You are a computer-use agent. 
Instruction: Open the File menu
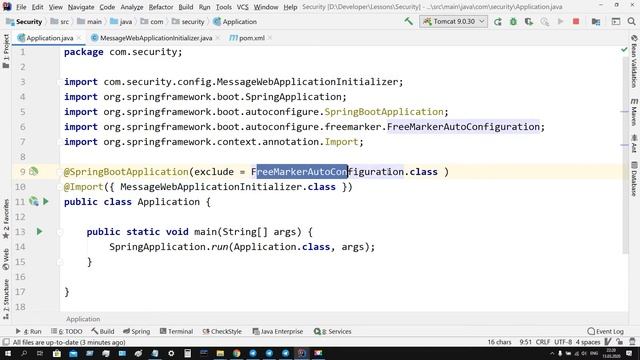[21, 7]
